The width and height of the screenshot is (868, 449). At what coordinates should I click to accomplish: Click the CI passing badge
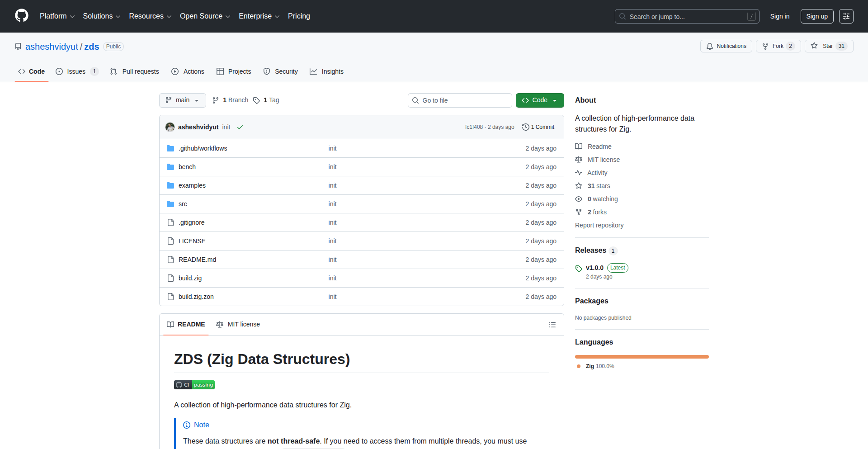coord(194,385)
